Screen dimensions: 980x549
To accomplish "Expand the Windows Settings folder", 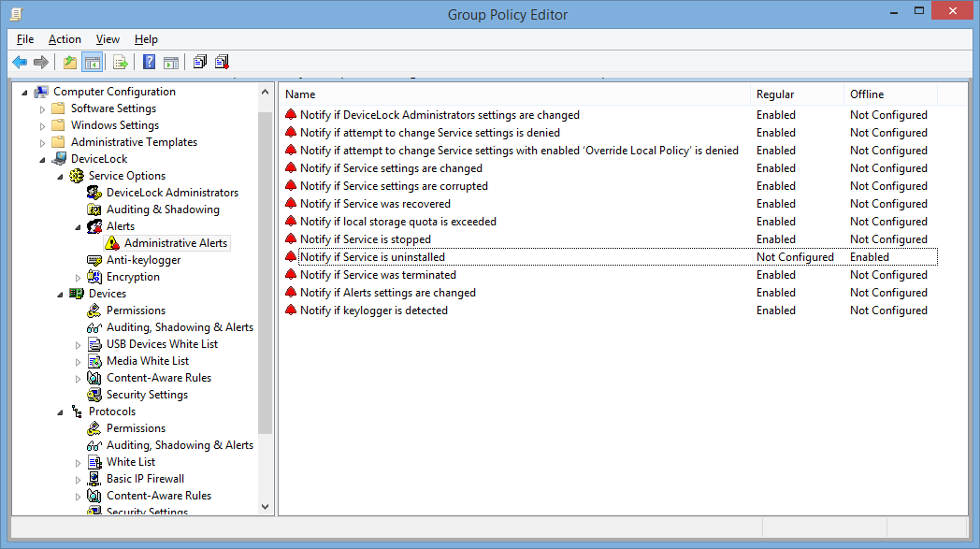I will (42, 126).
